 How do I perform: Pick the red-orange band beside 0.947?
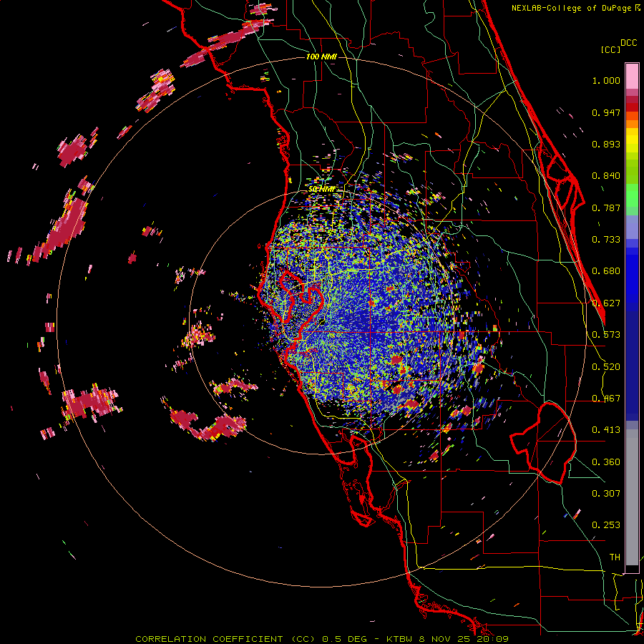tap(632, 116)
